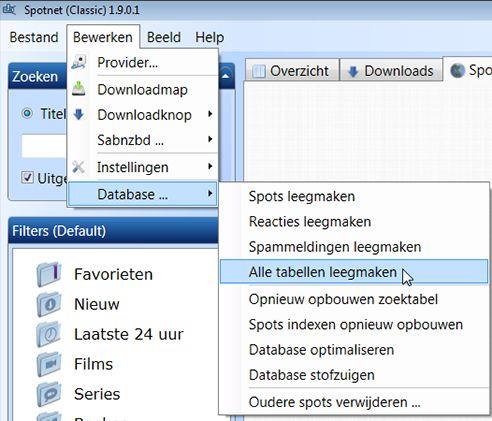Open the Nieuw filter
This screenshot has width=492, height=421.
tap(97, 304)
